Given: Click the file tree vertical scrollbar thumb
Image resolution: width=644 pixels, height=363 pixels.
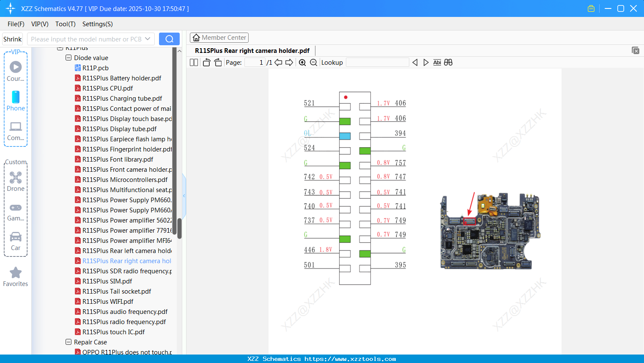Looking at the screenshot, I should coord(179,228).
